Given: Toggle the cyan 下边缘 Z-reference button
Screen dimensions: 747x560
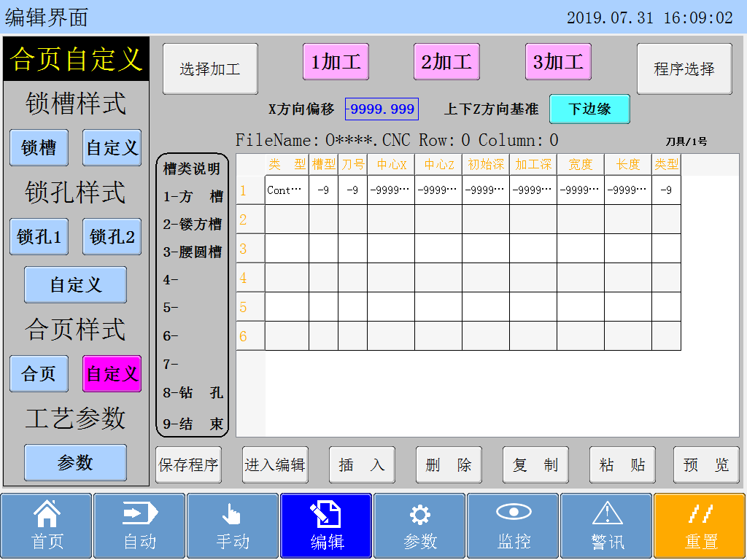Looking at the screenshot, I should coord(589,109).
